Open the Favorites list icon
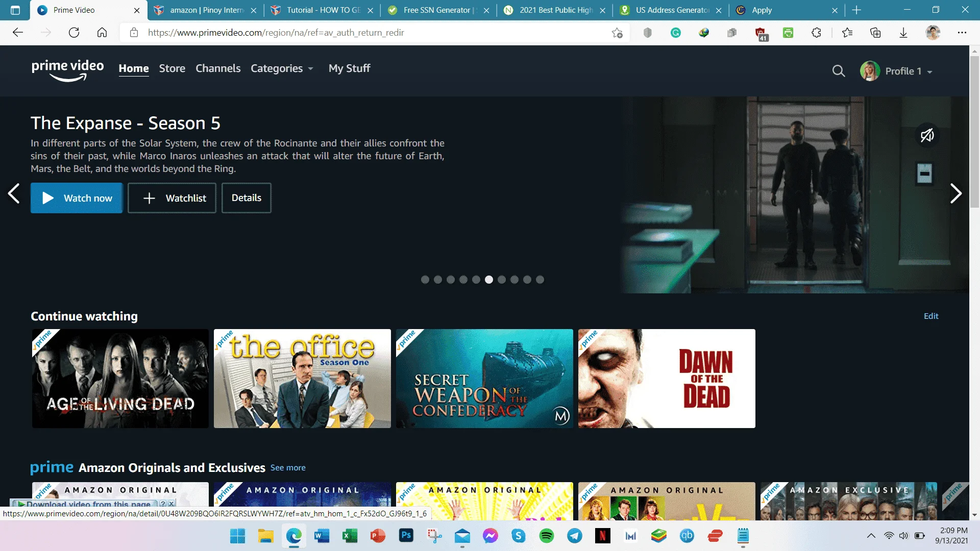 point(847,33)
